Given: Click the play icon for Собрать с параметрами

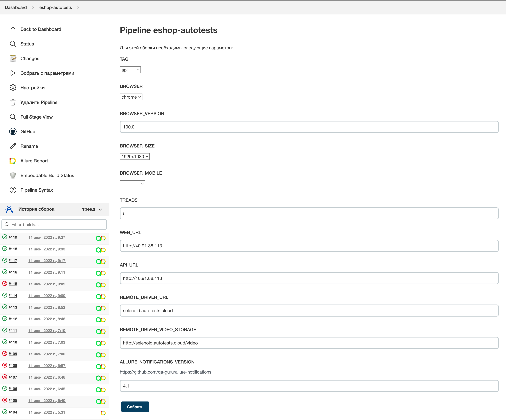Looking at the screenshot, I should (x=13, y=73).
